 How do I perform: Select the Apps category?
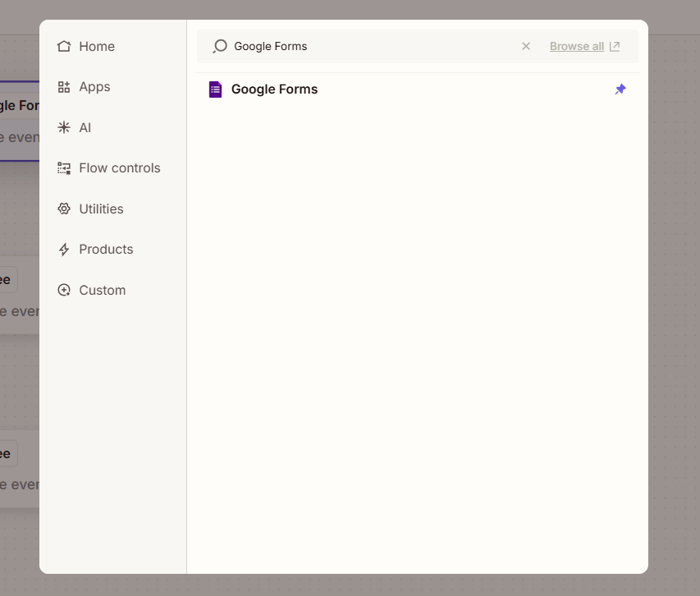coord(84,87)
